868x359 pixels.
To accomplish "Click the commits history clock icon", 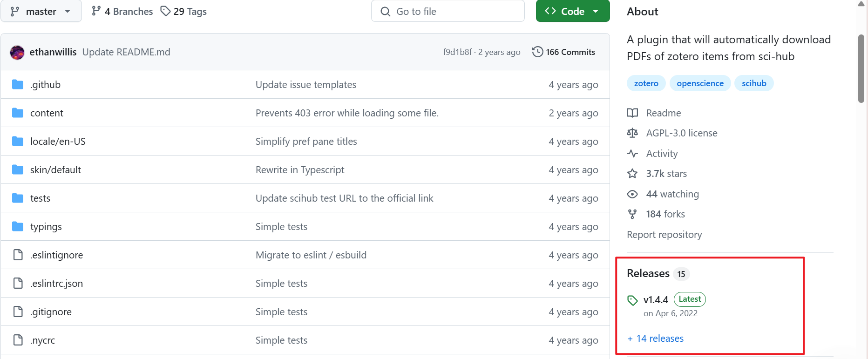I will 537,52.
